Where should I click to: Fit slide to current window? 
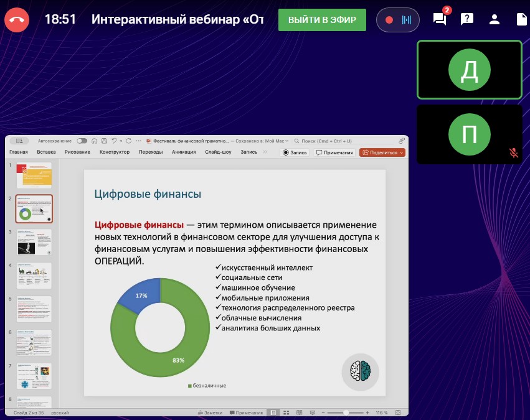(x=399, y=413)
